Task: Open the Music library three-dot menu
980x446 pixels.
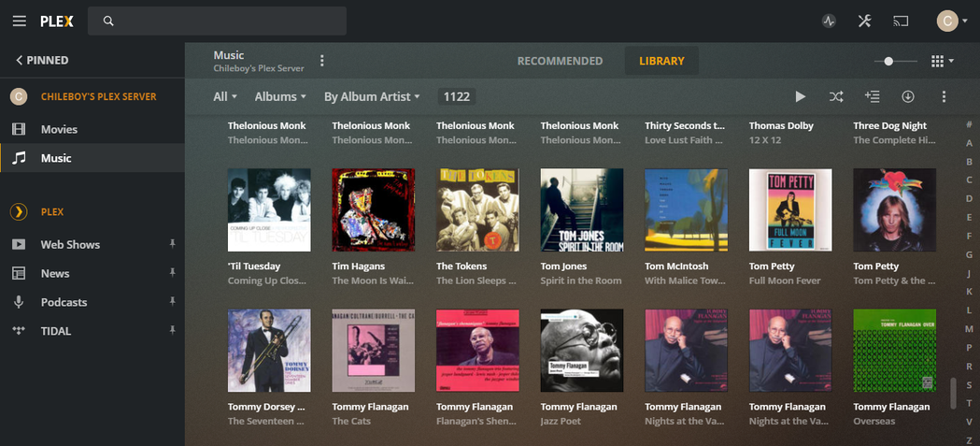Action: point(322,61)
